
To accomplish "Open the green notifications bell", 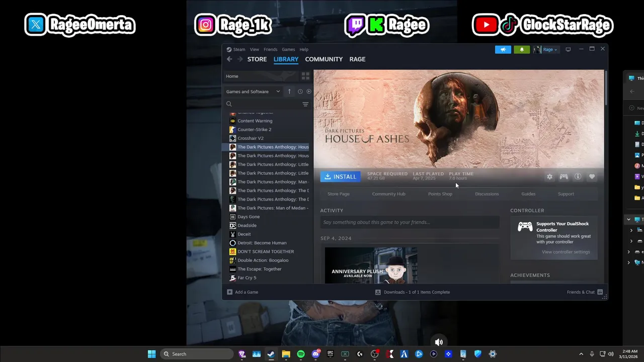I will 522,49.
